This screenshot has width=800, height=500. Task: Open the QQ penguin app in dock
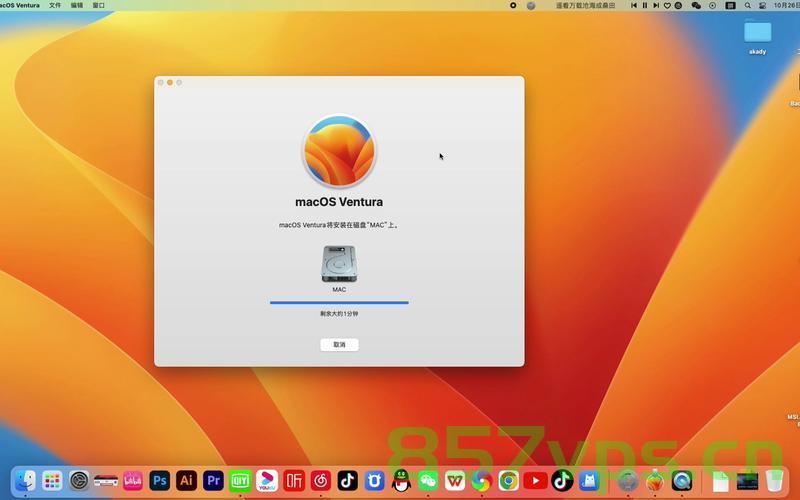coord(402,481)
